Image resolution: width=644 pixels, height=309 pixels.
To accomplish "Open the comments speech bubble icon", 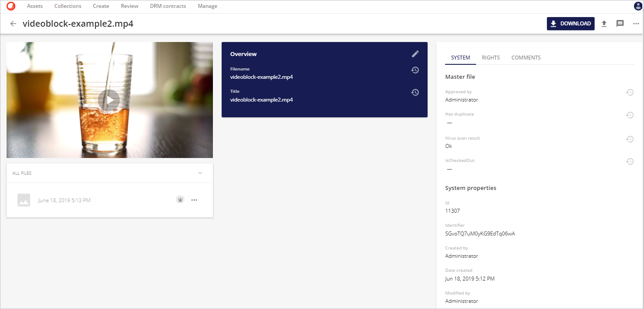I will tap(620, 24).
